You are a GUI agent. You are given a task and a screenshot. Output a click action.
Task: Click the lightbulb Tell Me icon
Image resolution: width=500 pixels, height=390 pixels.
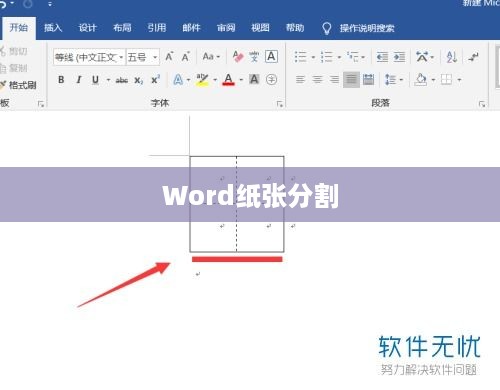click(x=327, y=28)
